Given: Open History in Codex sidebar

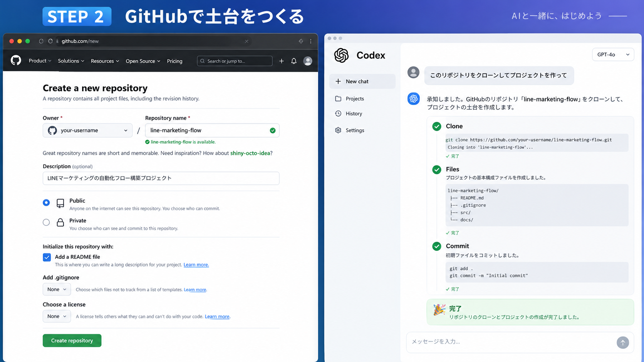Looking at the screenshot, I should click(x=354, y=113).
